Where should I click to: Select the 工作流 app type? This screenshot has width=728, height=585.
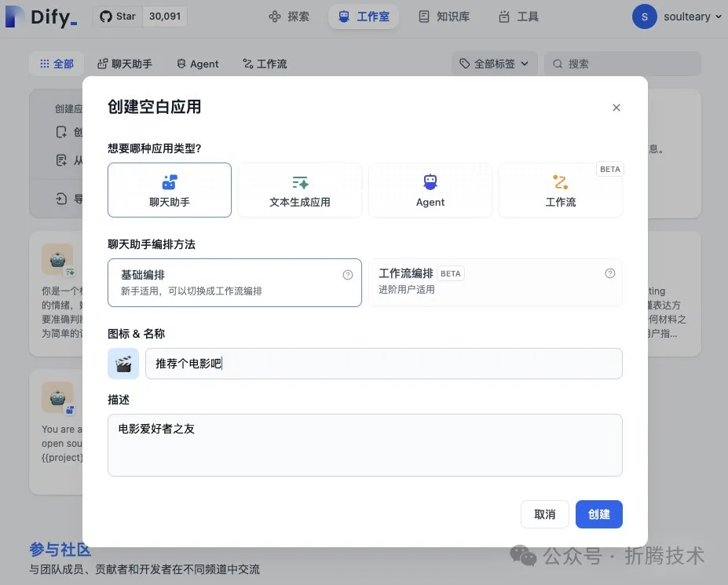point(561,190)
